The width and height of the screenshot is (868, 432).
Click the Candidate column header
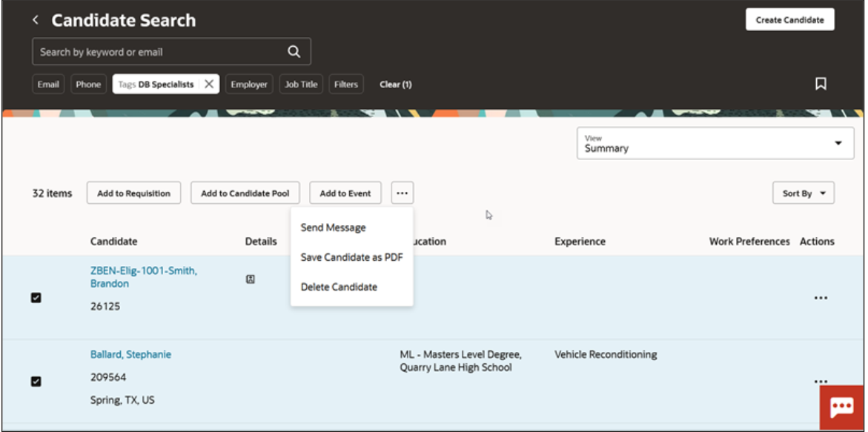(114, 241)
